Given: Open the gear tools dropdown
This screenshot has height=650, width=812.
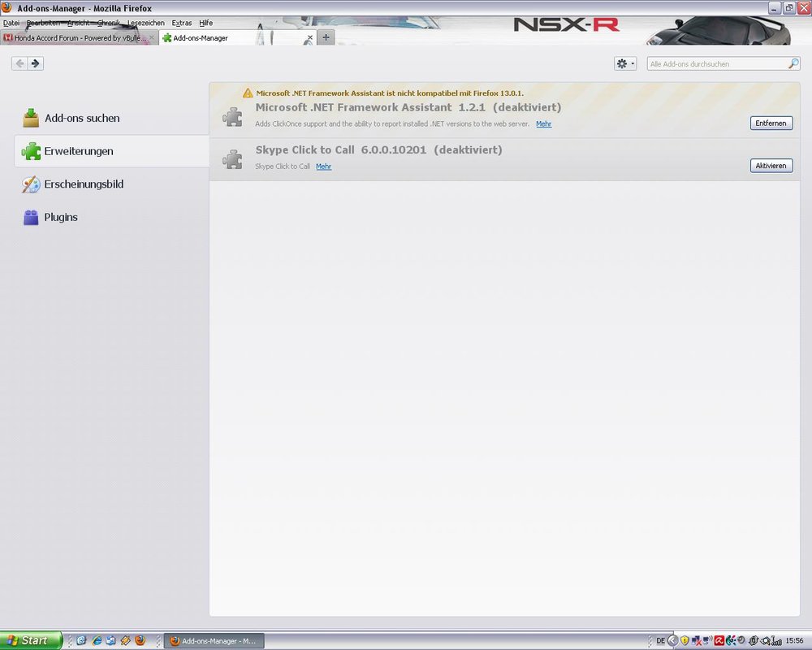Looking at the screenshot, I should pyautogui.click(x=625, y=63).
